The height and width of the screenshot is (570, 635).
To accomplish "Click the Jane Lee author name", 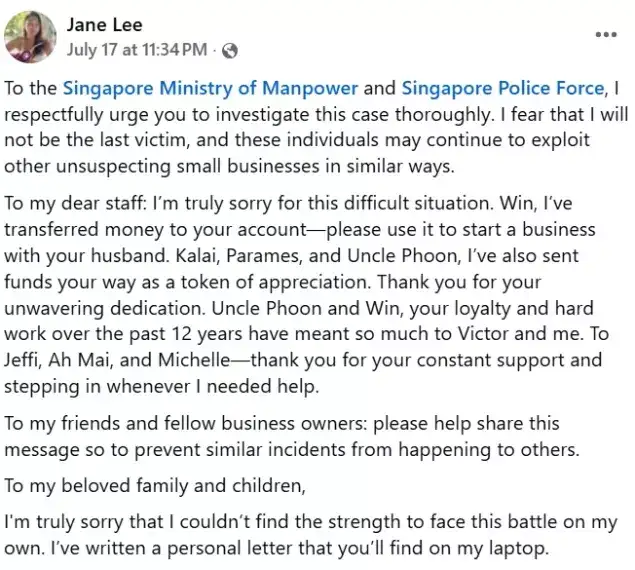I will (104, 25).
